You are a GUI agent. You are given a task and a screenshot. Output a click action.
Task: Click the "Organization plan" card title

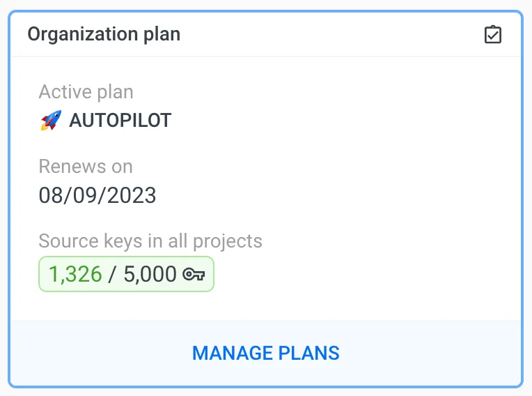[104, 34]
